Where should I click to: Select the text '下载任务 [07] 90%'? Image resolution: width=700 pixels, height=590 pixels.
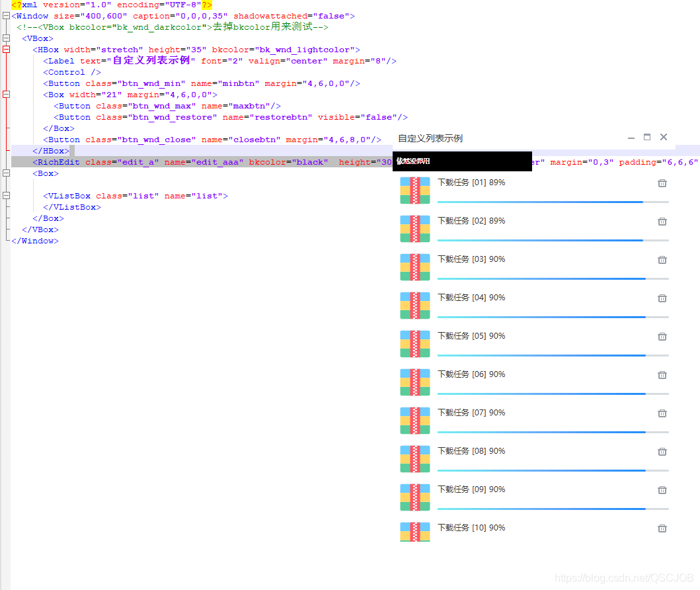[x=471, y=413]
